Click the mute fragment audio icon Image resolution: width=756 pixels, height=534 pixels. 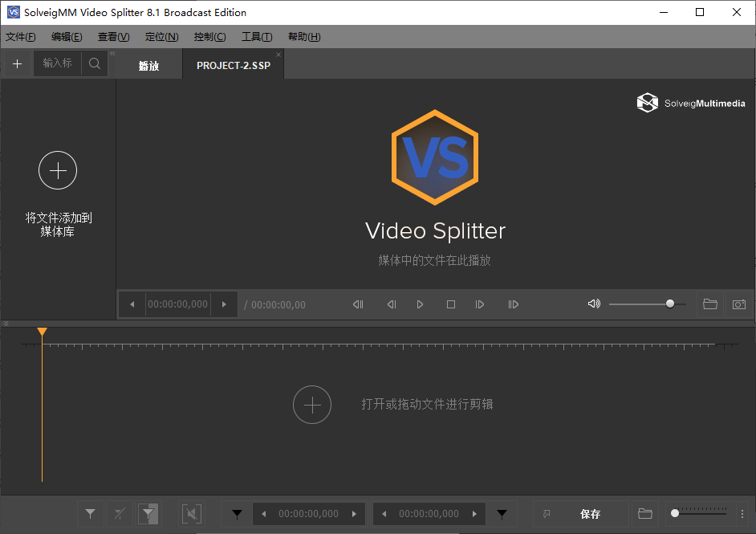[x=193, y=513]
